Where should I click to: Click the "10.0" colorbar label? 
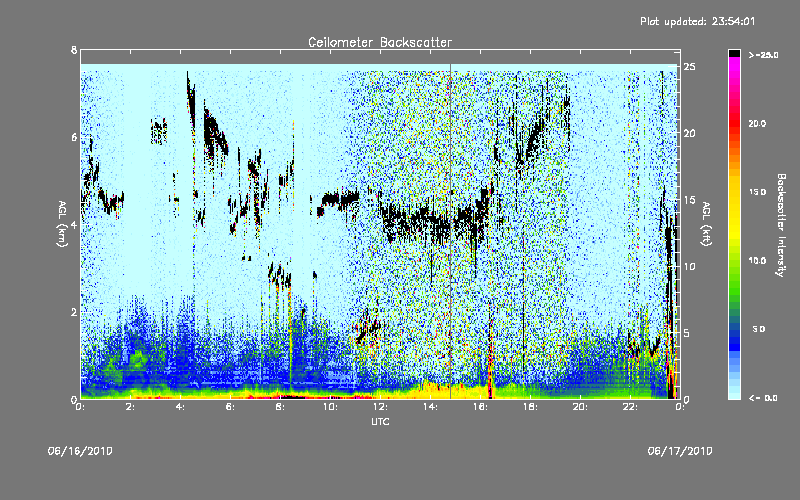click(757, 260)
